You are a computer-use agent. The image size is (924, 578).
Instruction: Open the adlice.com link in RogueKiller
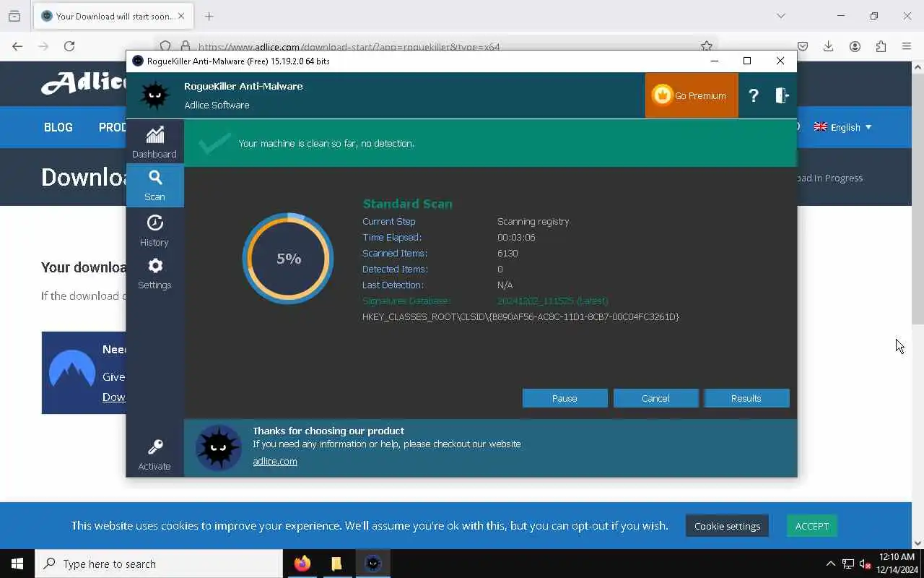point(274,461)
